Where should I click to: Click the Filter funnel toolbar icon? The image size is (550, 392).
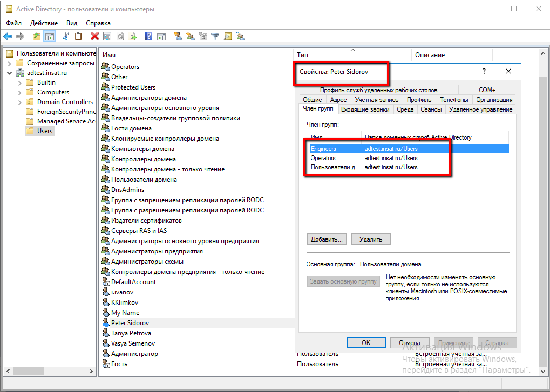(x=215, y=37)
